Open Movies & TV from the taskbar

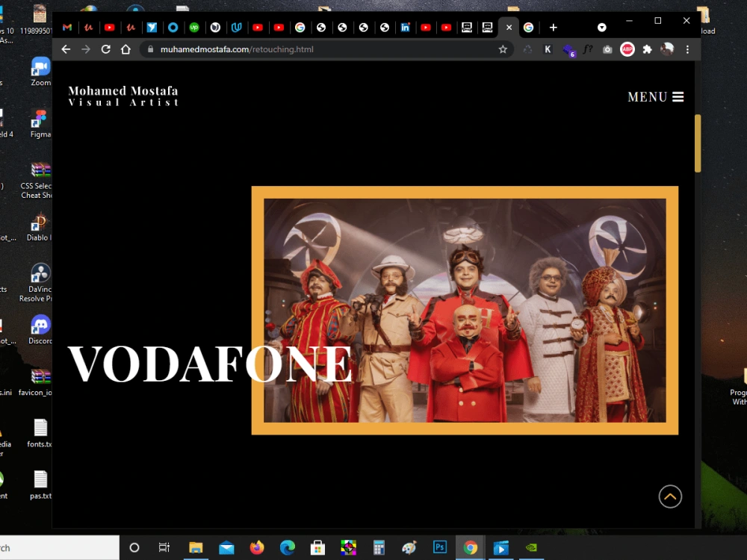pyautogui.click(x=500, y=547)
